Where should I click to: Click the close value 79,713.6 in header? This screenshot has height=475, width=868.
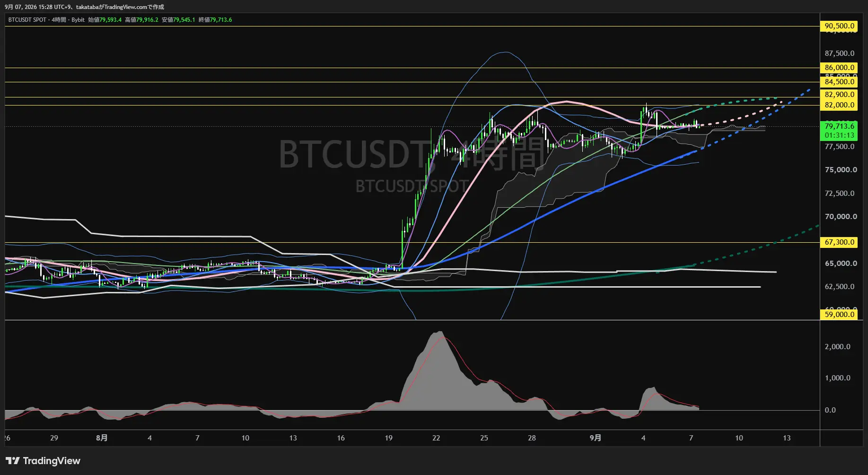[x=221, y=20]
